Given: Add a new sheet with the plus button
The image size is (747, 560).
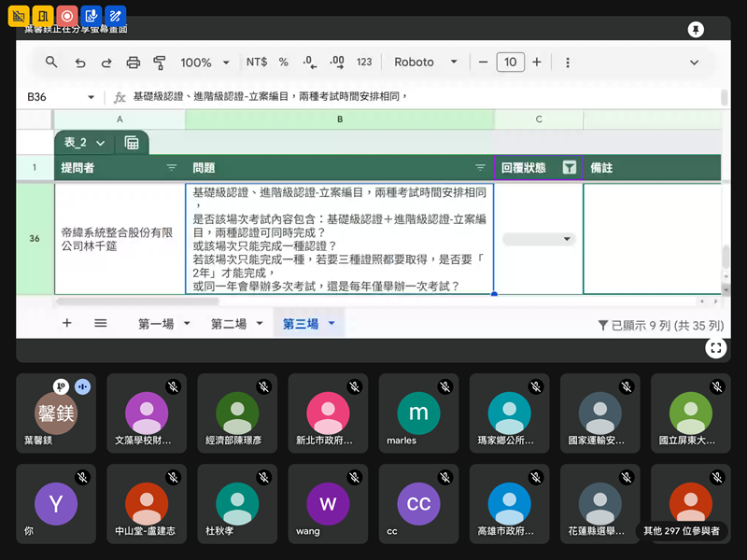Looking at the screenshot, I should click(66, 323).
